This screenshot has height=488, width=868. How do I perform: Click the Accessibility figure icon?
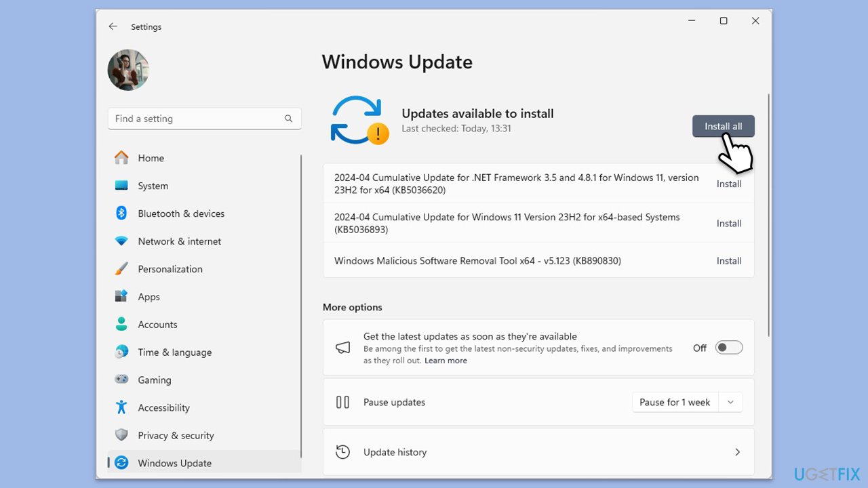pyautogui.click(x=121, y=408)
